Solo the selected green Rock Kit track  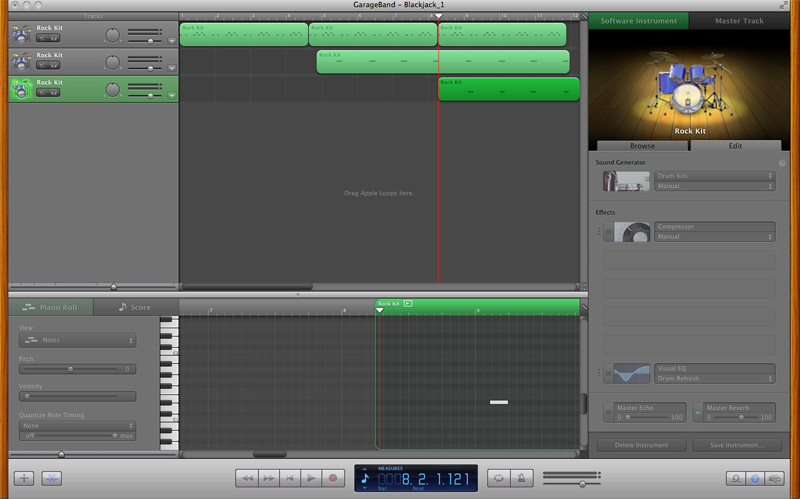click(x=54, y=92)
